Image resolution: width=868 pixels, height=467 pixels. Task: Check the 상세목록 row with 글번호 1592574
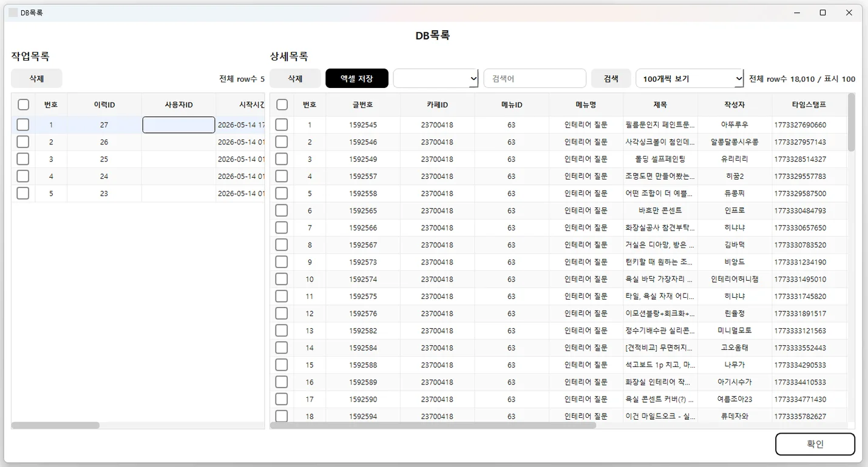pos(282,279)
